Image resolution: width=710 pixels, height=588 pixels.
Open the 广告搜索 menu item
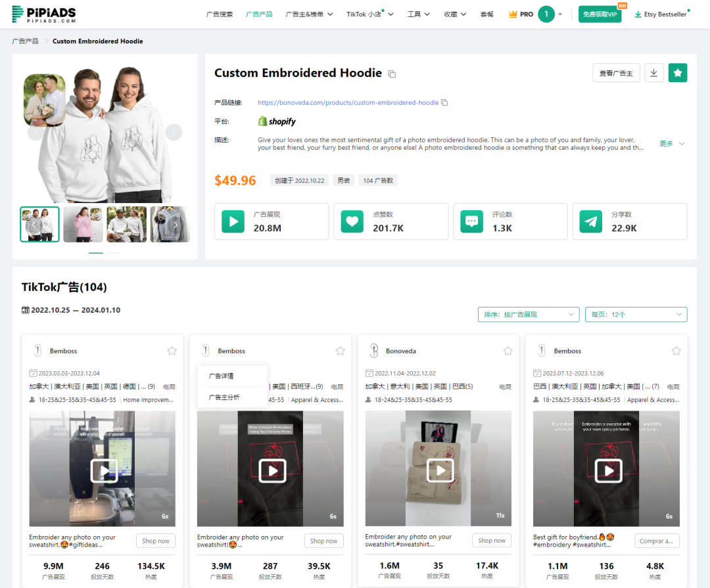click(x=220, y=14)
